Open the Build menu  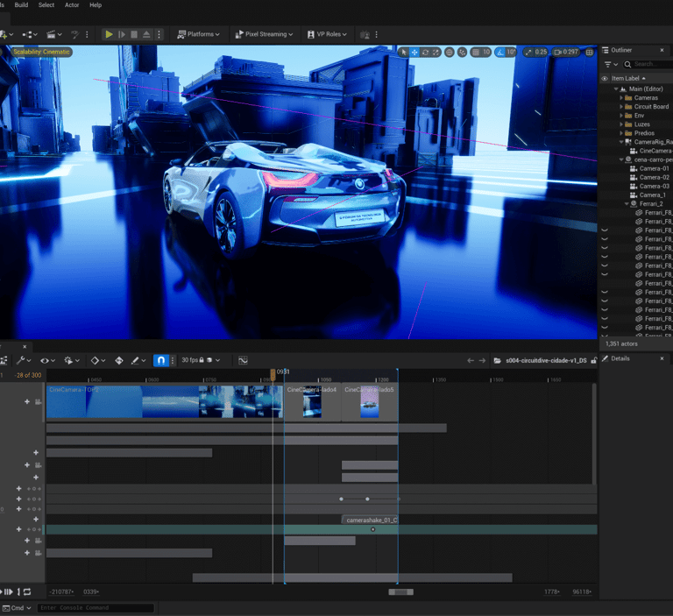point(21,5)
